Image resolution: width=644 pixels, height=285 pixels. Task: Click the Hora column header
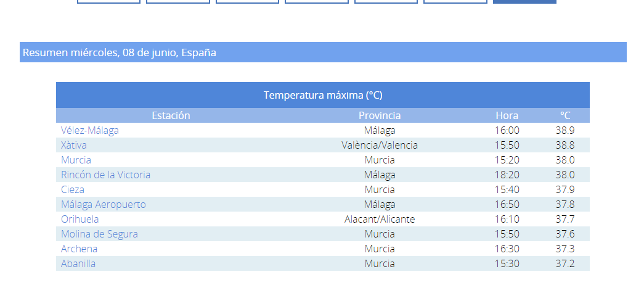click(x=507, y=115)
